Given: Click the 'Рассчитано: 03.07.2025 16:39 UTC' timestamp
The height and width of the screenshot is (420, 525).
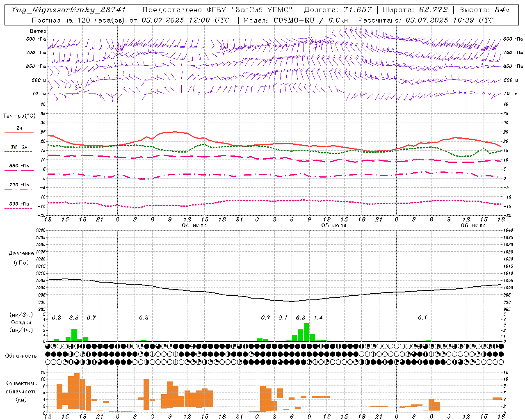Looking at the screenshot, I should click(x=426, y=20).
